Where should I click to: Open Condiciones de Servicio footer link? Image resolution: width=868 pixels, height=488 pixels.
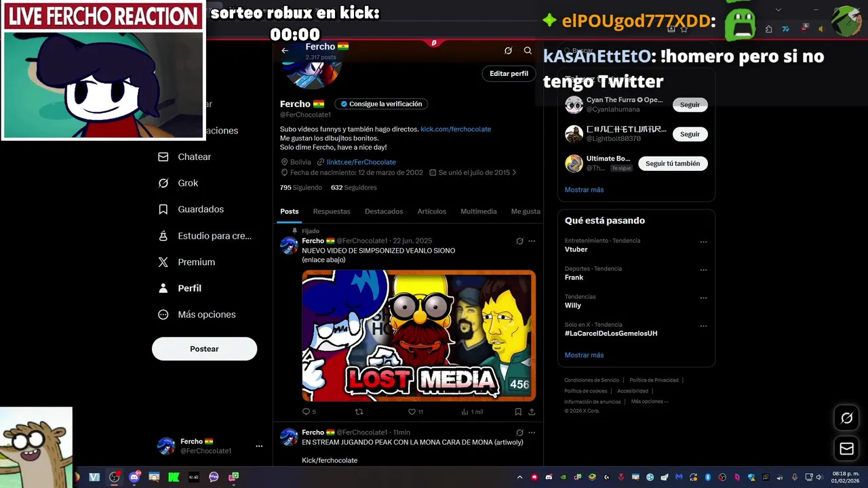(x=592, y=380)
